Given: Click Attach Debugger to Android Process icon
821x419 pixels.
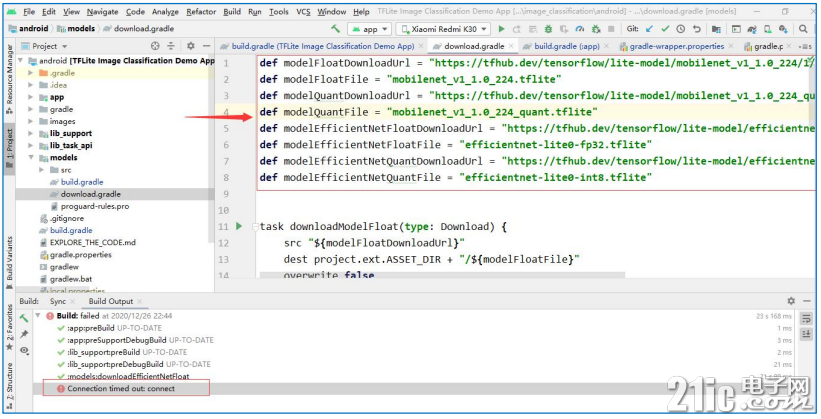Looking at the screenshot, I should (596, 29).
